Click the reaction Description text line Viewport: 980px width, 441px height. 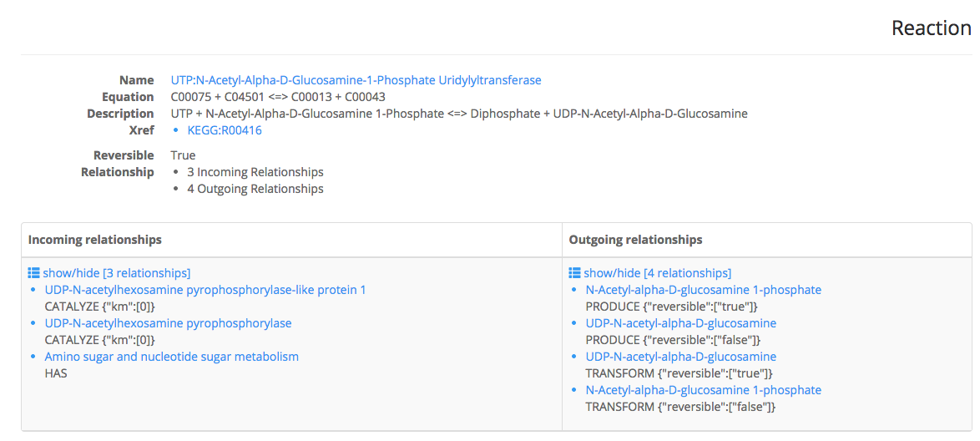459,114
